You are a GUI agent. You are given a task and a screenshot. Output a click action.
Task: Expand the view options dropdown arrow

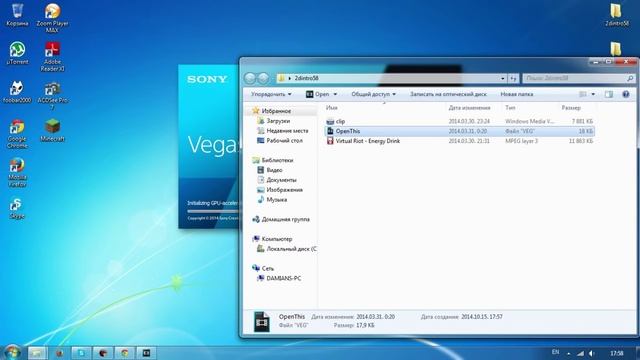click(x=593, y=94)
